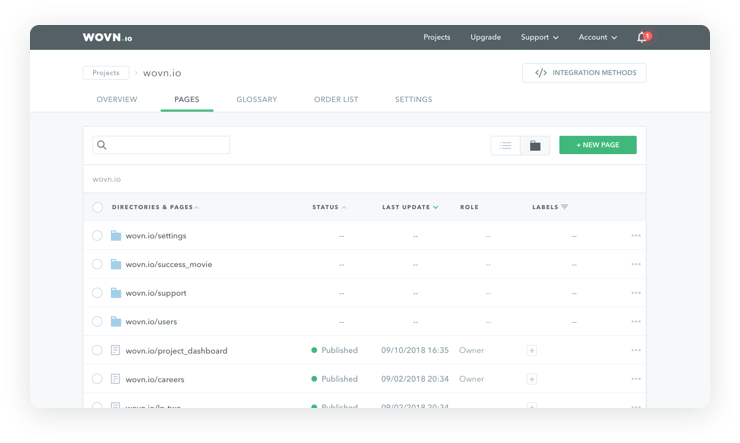Toggle the select-all checkbox in header
This screenshot has width=740, height=443.
(x=98, y=207)
